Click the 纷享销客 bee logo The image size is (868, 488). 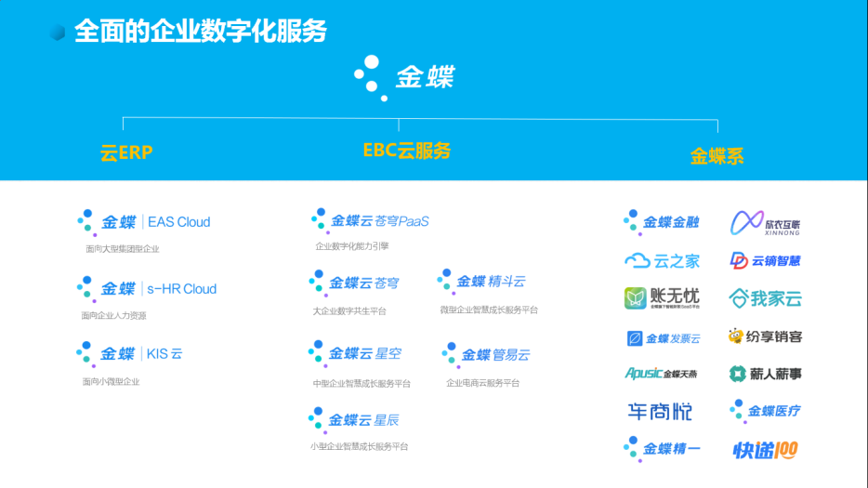[766, 336]
